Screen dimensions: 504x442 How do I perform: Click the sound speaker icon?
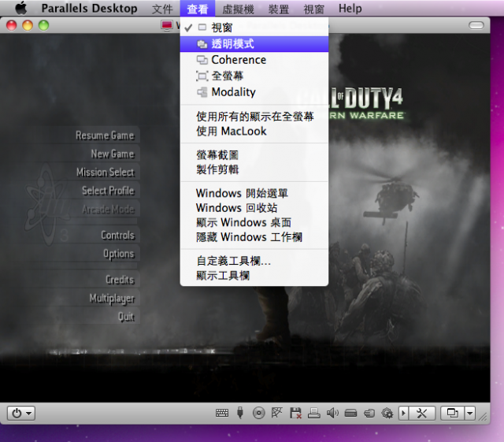(x=332, y=413)
